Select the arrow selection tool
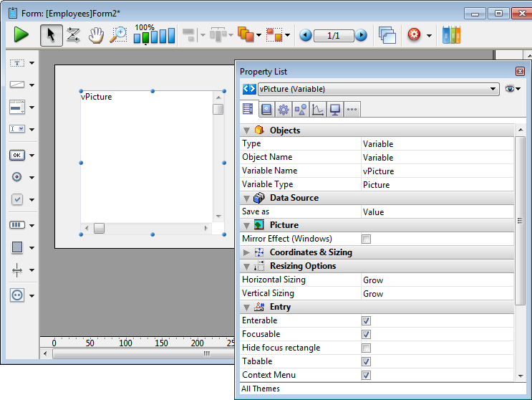Screen dimensions: 532x400 point(50,34)
